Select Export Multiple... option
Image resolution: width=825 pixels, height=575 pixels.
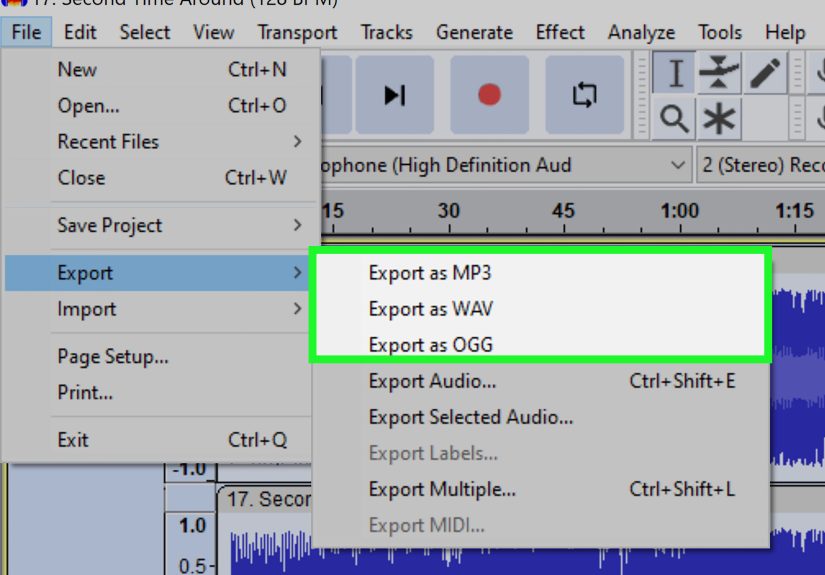point(540,489)
